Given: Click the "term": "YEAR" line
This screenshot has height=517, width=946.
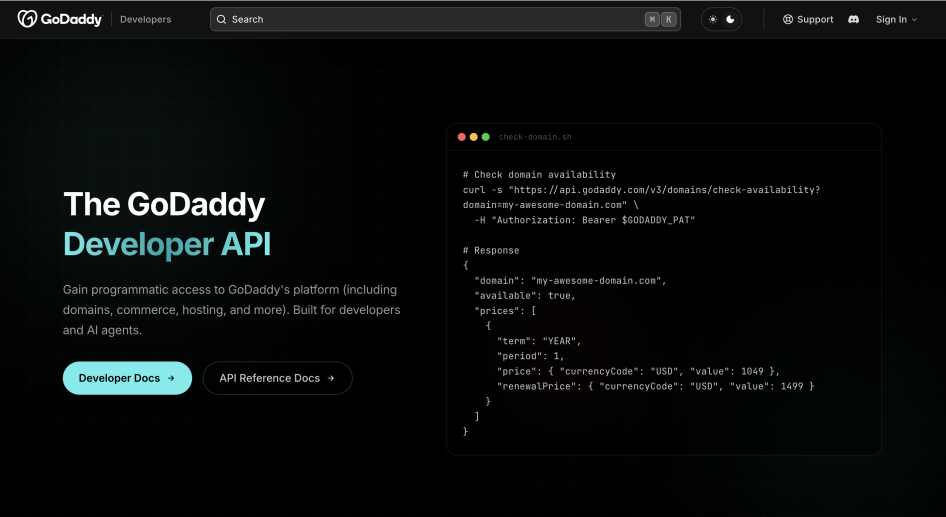Looking at the screenshot, I should pos(539,341).
